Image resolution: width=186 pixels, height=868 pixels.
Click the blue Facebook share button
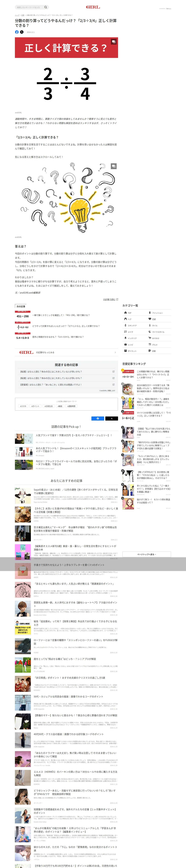98,419
